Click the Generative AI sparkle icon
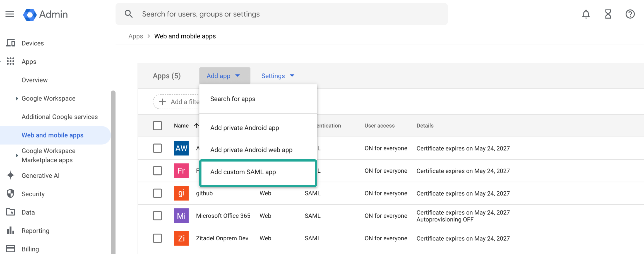 pos(11,175)
